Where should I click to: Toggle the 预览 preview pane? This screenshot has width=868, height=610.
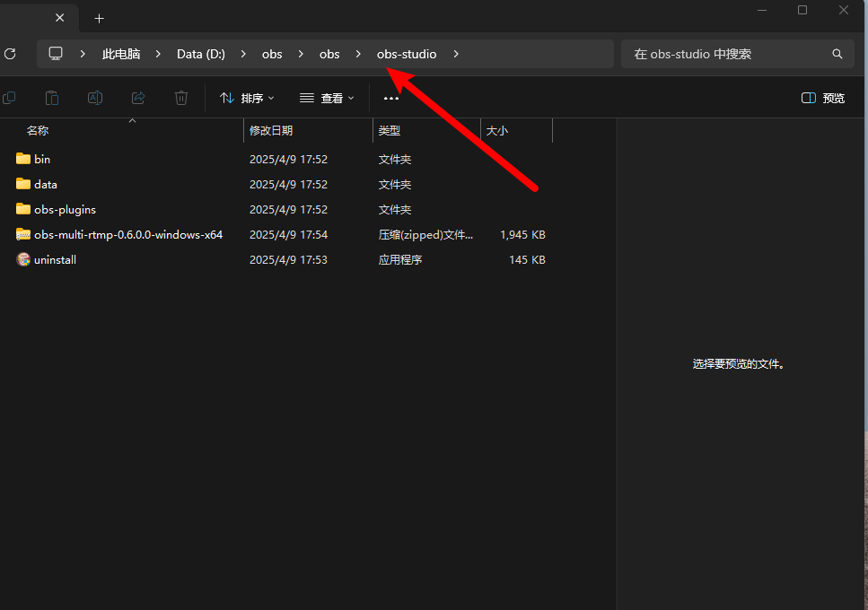point(823,98)
